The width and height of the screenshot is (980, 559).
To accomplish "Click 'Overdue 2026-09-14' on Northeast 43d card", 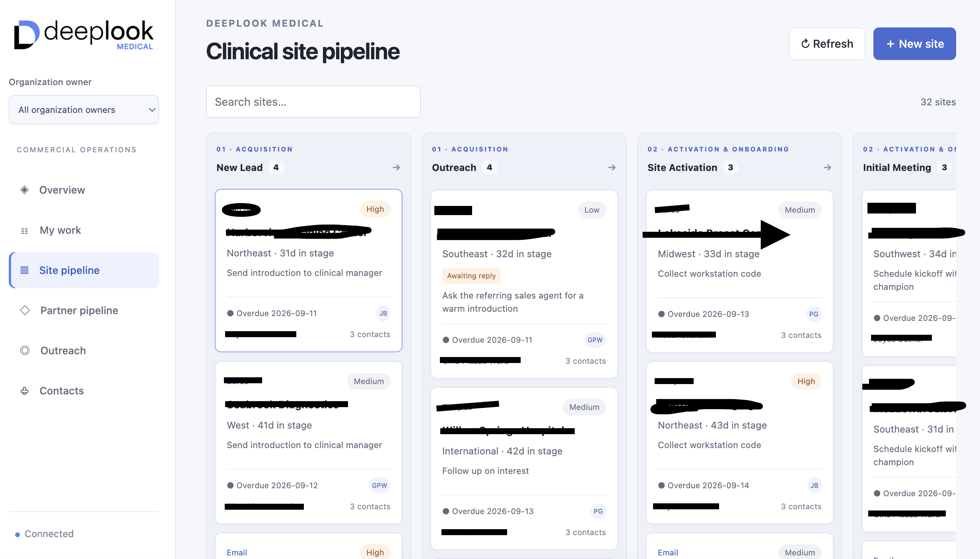I will [704, 485].
